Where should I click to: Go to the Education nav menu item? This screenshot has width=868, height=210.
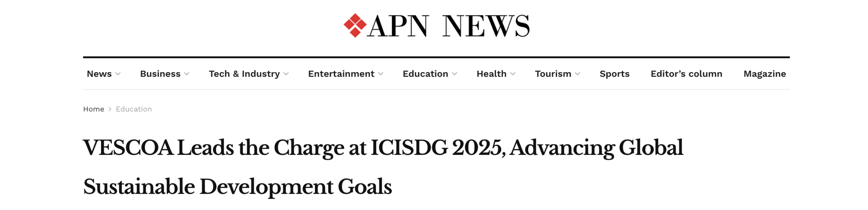426,74
